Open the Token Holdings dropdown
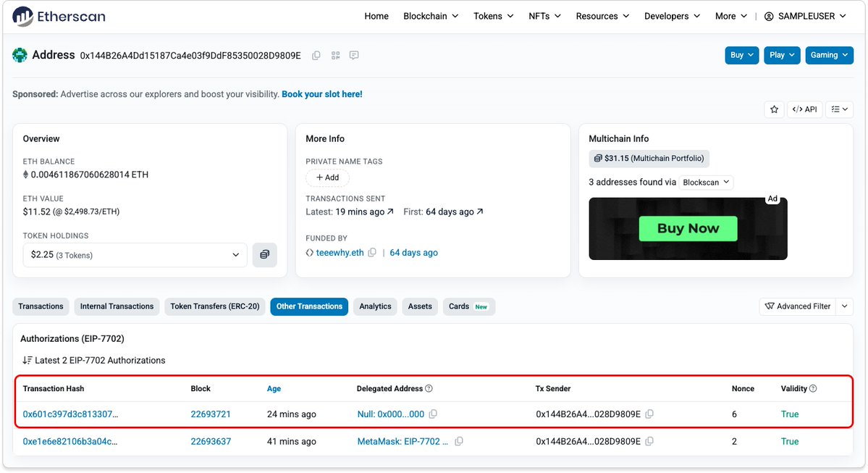This screenshot has height=473, width=868. click(135, 255)
